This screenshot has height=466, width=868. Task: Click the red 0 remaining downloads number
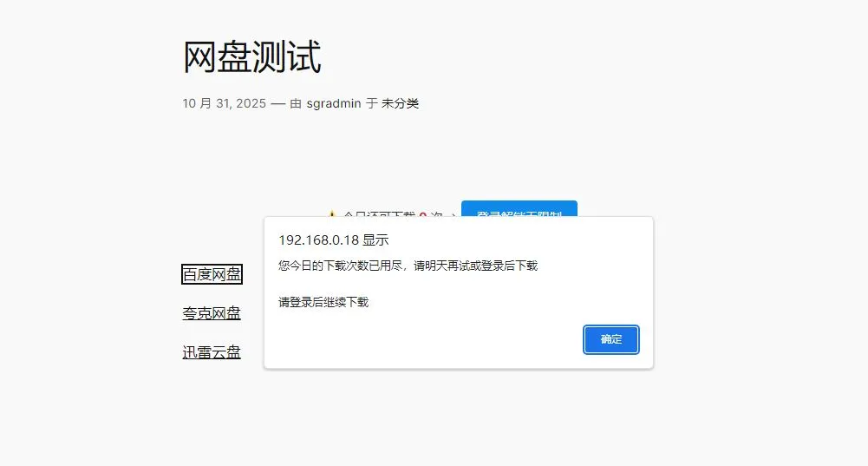pyautogui.click(x=423, y=214)
